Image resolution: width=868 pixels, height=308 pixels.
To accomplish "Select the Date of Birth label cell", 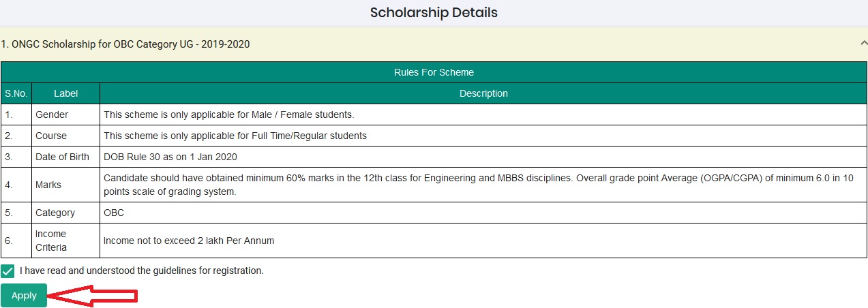I will tap(65, 157).
